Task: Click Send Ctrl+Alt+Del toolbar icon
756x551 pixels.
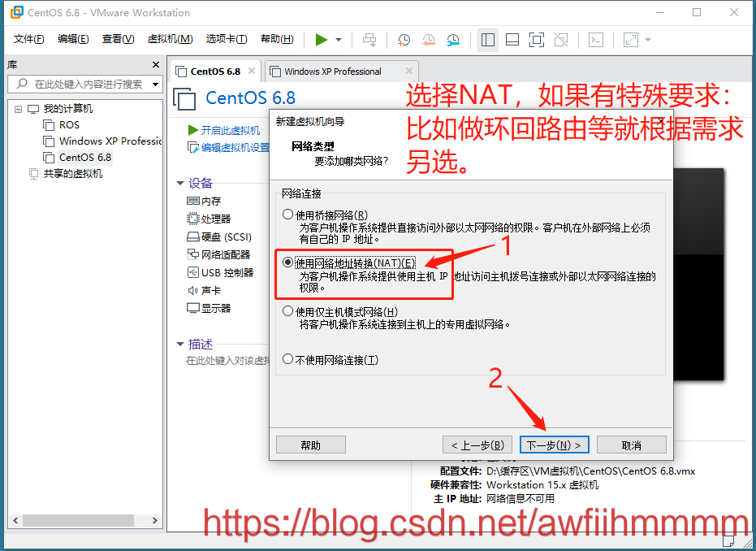Action: 369,40
